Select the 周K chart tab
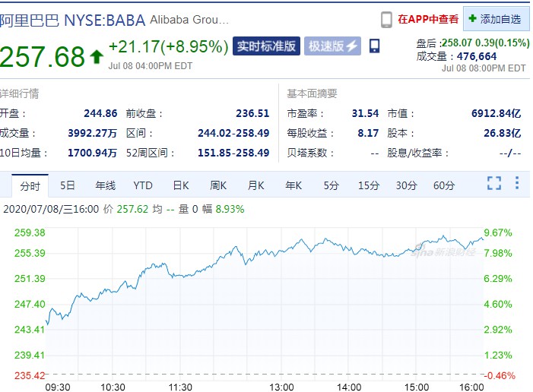 (x=218, y=185)
